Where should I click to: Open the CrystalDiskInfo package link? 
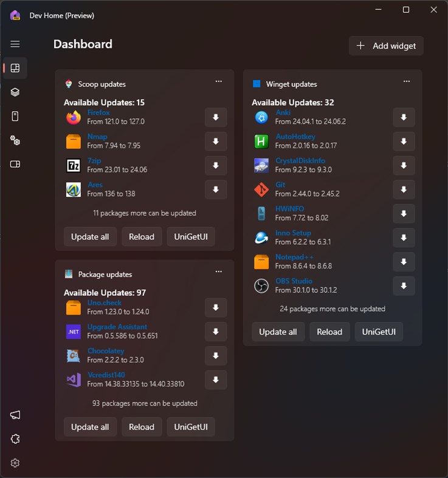(x=300, y=161)
